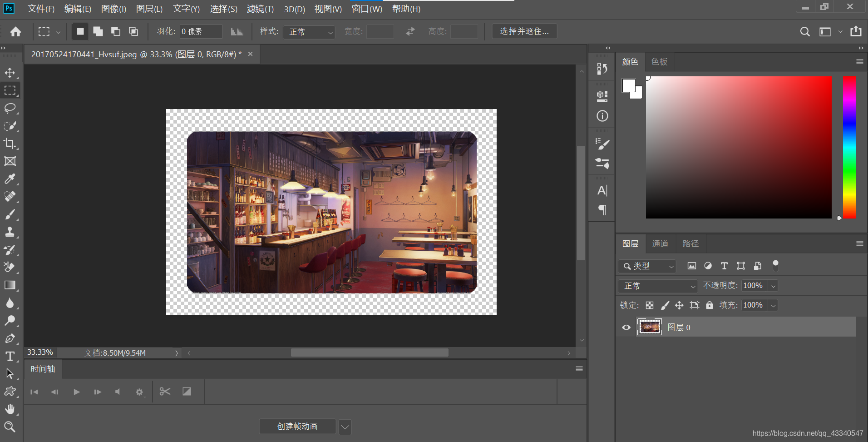Viewport: 868px width, 442px height.
Task: Expand the 不透明度 opacity dropdown arrow
Action: coord(773,286)
